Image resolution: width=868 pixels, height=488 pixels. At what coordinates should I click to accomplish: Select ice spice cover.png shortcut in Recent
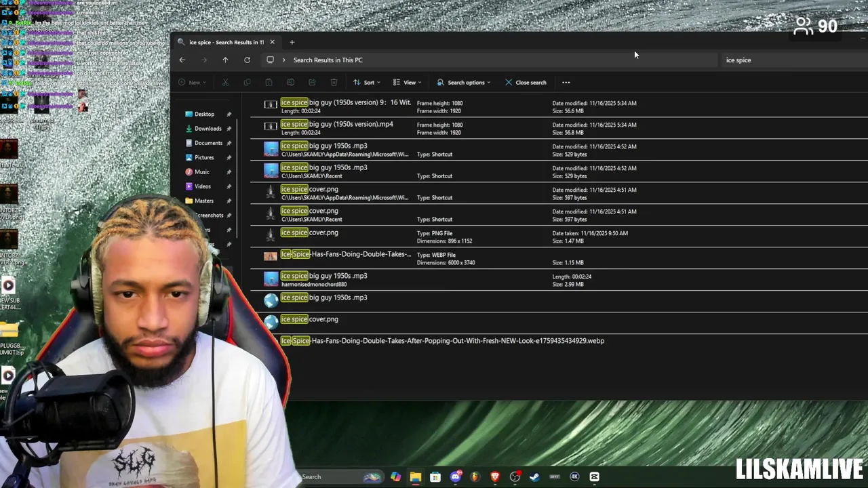coord(559,215)
